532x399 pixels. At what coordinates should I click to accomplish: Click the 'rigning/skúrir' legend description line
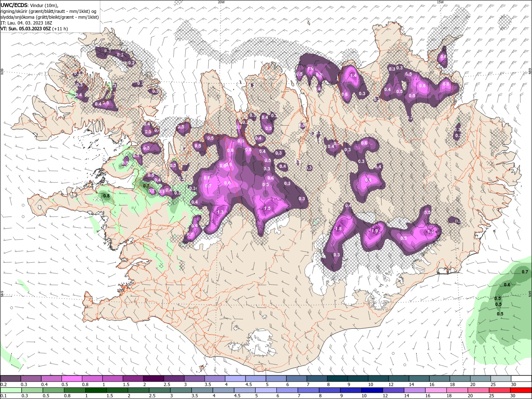tap(48, 11)
